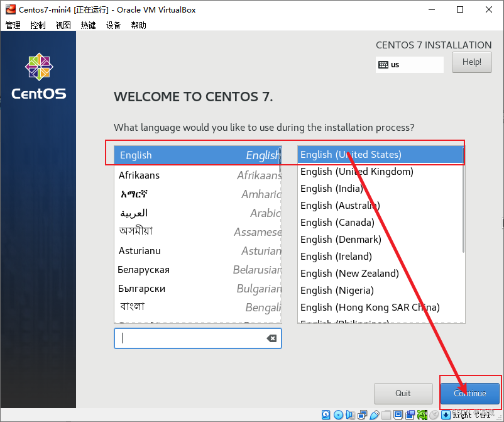The image size is (504, 422).
Task: Select Afrikaans in the language list
Action: tap(198, 175)
